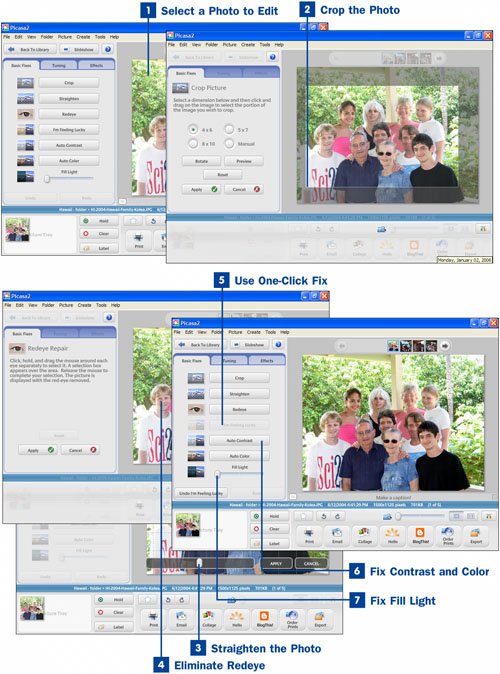Image resolution: width=500 pixels, height=674 pixels.
Task: Click the dark APPLY button on straighten bar
Action: 276,563
